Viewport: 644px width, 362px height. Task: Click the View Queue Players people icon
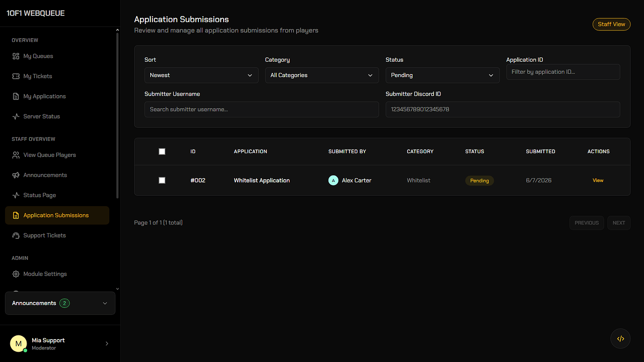point(16,155)
